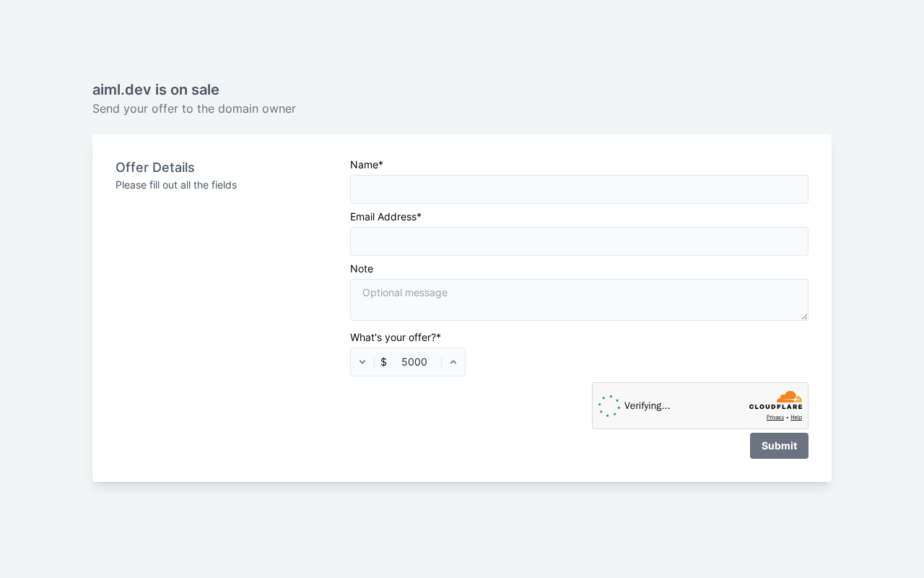Click the Email Address input field
924x578 pixels.
[579, 241]
